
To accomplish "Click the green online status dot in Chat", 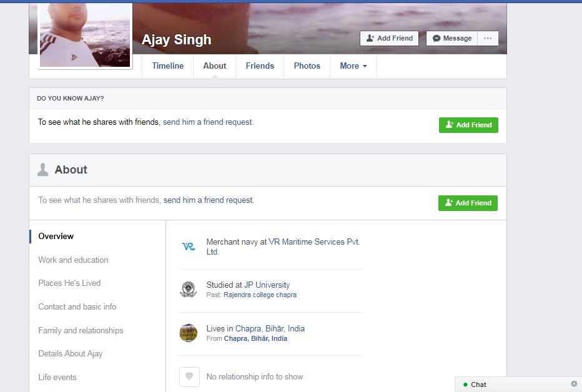I will (x=465, y=385).
